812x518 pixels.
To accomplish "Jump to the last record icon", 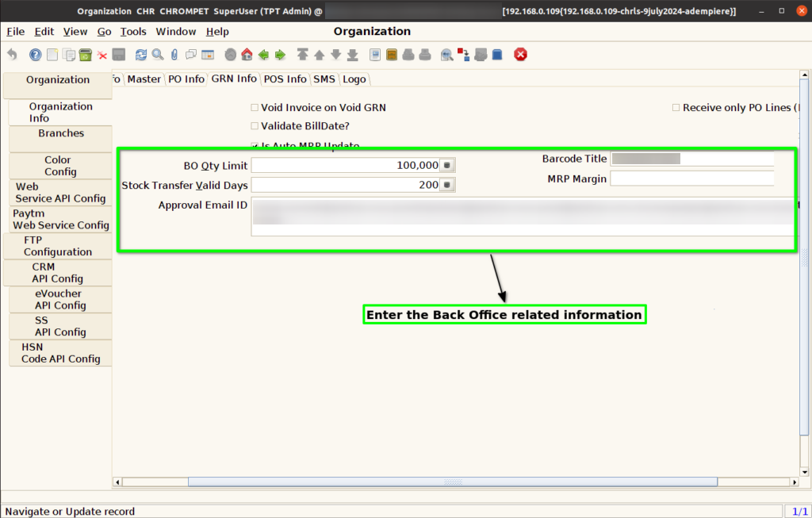I will pos(353,55).
